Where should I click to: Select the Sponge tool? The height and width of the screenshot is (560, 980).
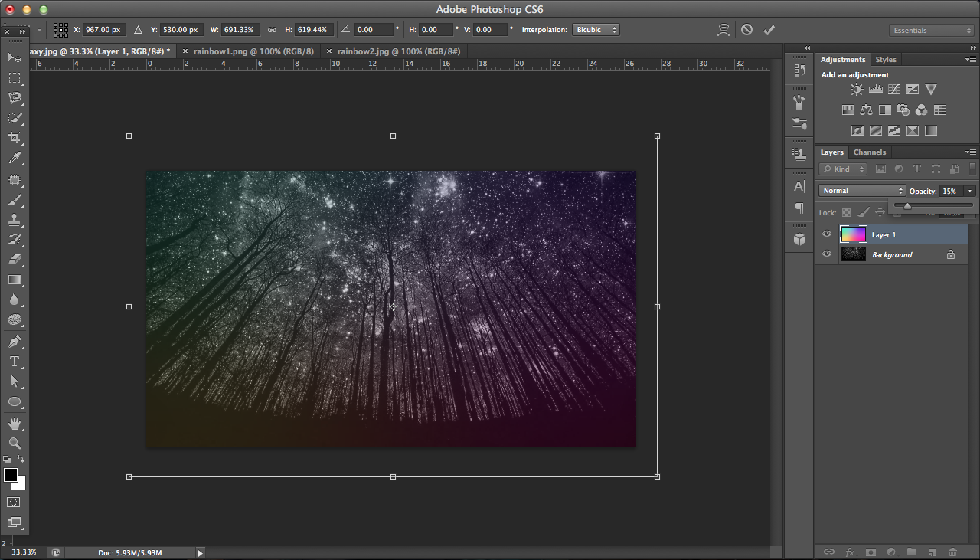tap(15, 319)
